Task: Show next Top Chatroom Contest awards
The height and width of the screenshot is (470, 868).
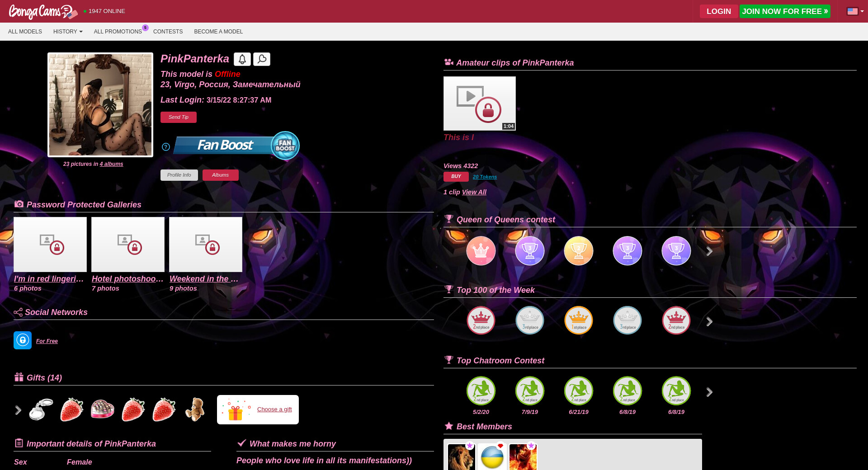Action: (x=709, y=392)
